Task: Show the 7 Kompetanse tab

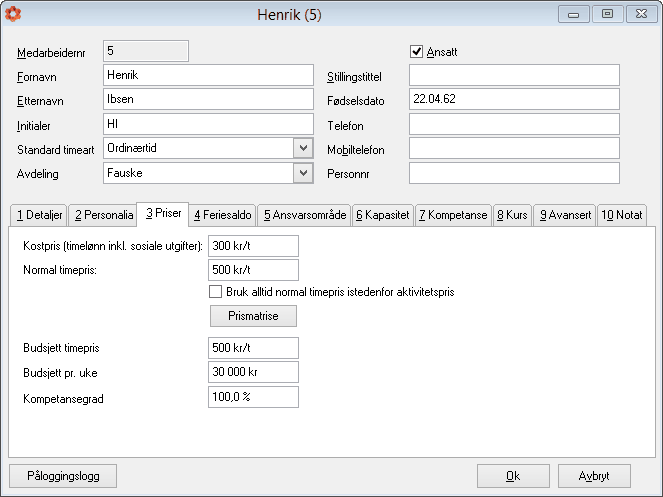Action: [453, 215]
